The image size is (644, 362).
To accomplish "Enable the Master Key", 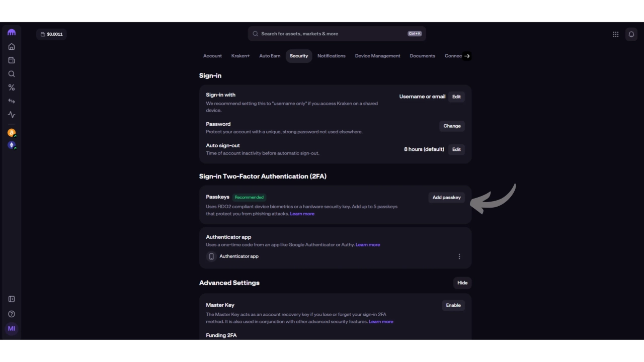I will click(453, 305).
